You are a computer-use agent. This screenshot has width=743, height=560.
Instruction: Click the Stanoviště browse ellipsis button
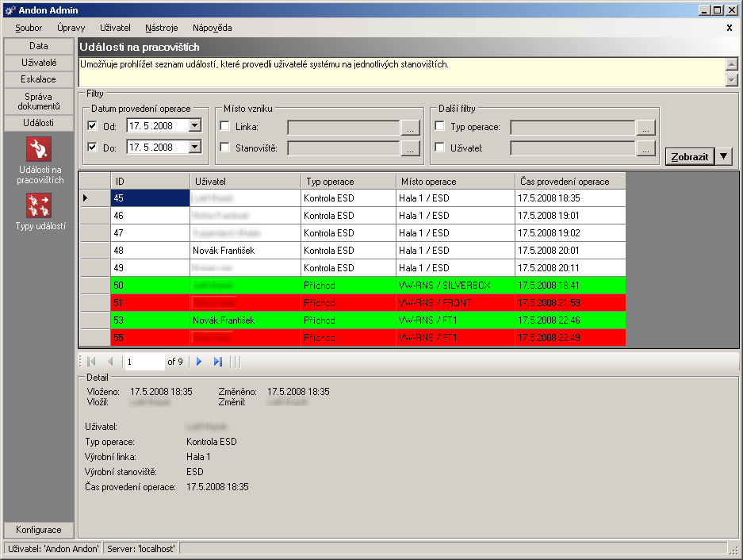[410, 148]
